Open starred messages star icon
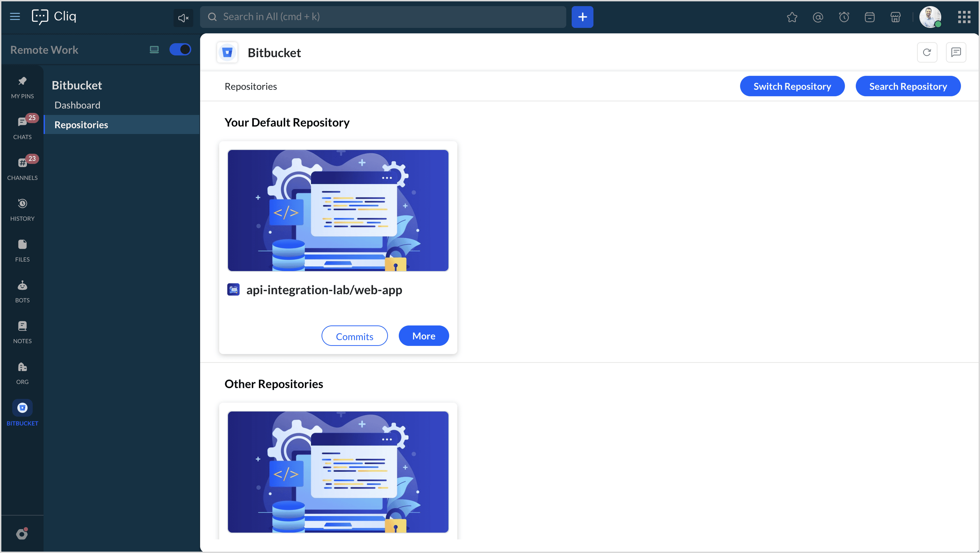Screen dimensions: 980x553 tap(792, 17)
